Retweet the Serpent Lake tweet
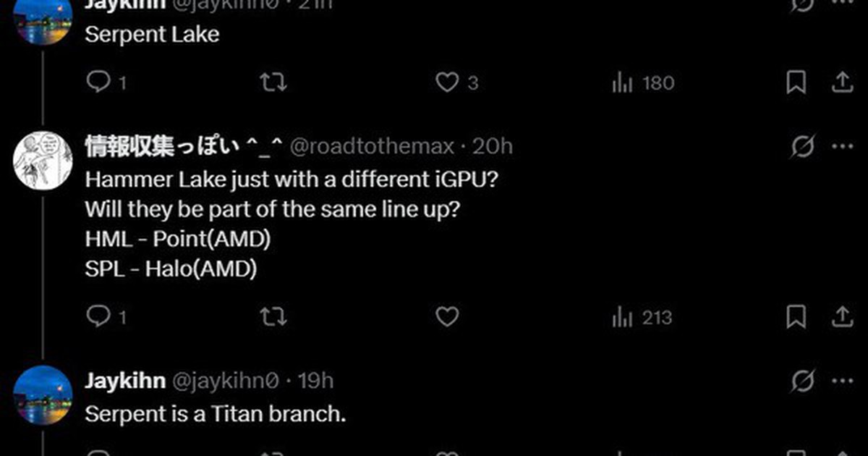Image resolution: width=868 pixels, height=456 pixels. coord(273,83)
